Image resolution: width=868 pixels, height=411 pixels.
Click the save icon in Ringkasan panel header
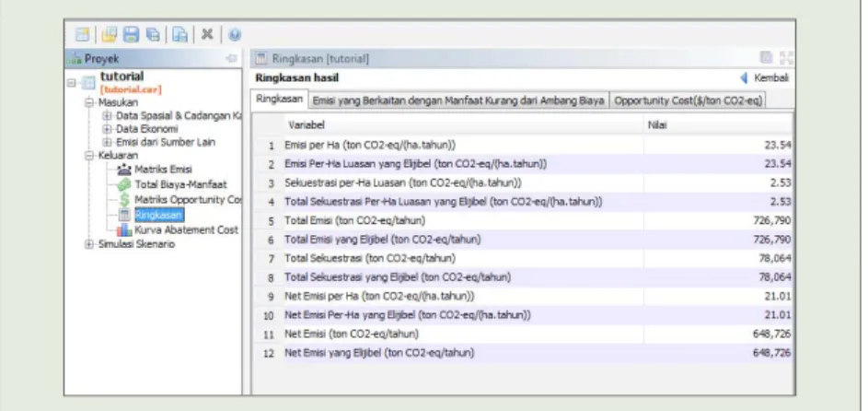point(766,58)
